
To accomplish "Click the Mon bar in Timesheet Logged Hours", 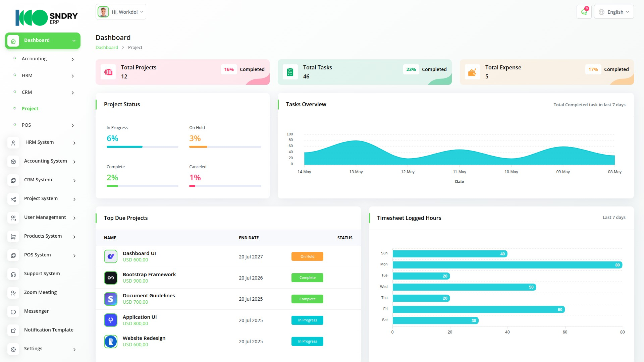I will pos(503,265).
